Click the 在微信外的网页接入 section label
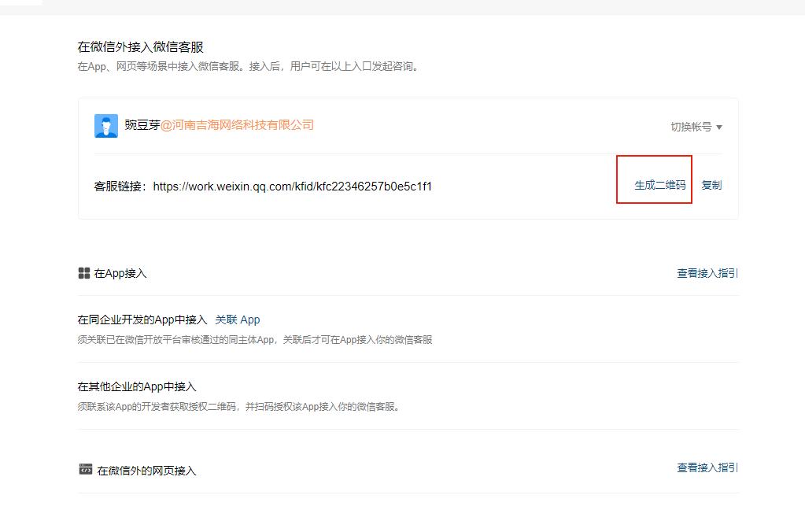 pos(145,471)
